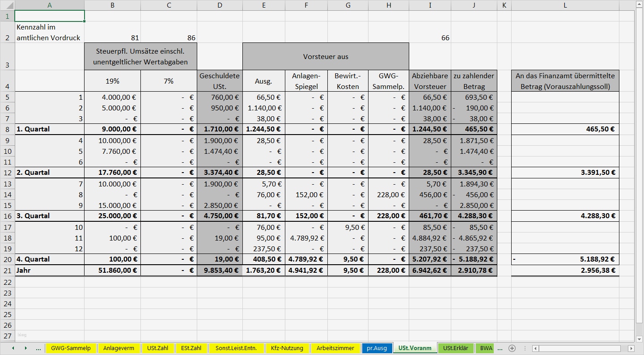This screenshot has height=355, width=644.
Task: Click the 'Geschuldete USt.' header
Action: click(x=220, y=81)
